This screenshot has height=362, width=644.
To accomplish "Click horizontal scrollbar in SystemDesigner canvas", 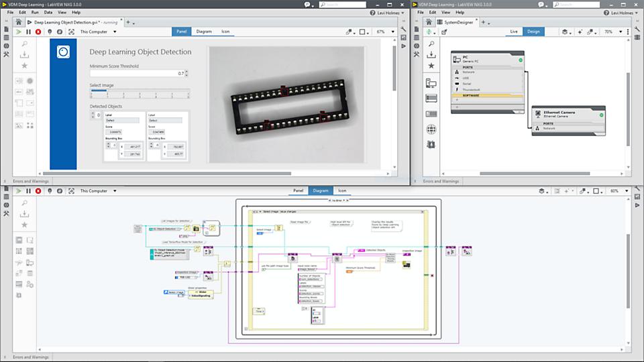I will tap(535, 174).
